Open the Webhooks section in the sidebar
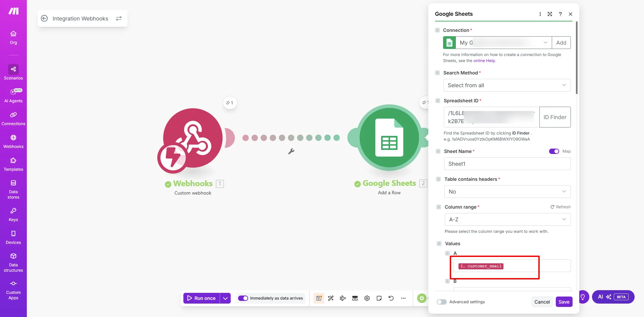Screen dimensions: 644x317 click(x=13, y=141)
